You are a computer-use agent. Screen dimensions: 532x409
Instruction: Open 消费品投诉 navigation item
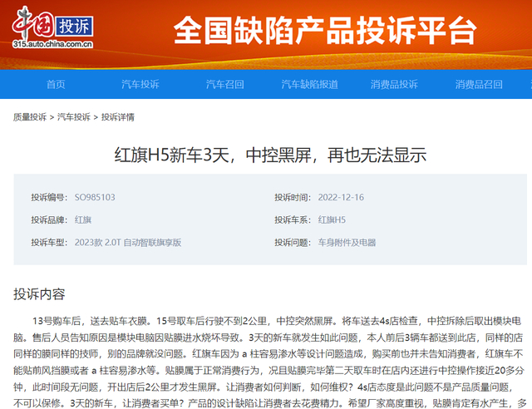click(x=394, y=84)
